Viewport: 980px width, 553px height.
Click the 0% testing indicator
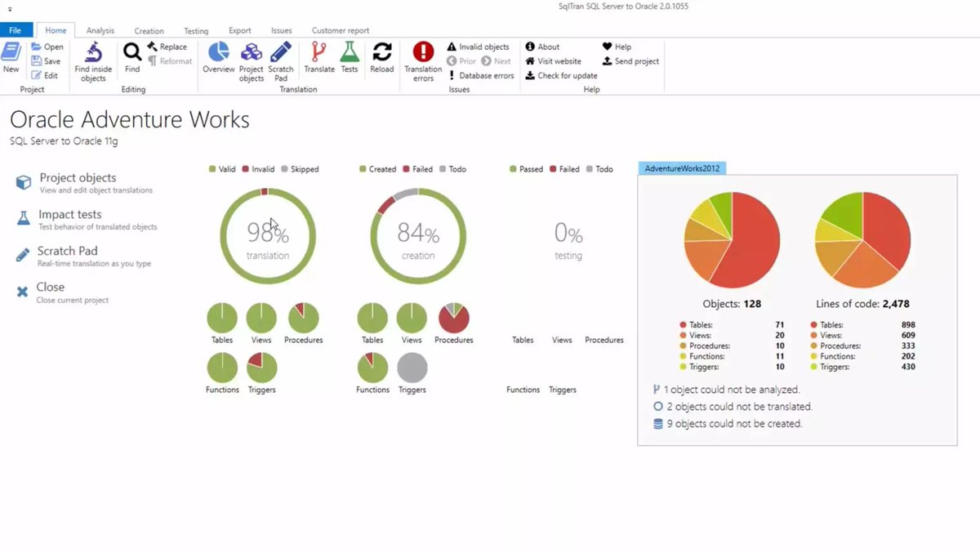(568, 240)
